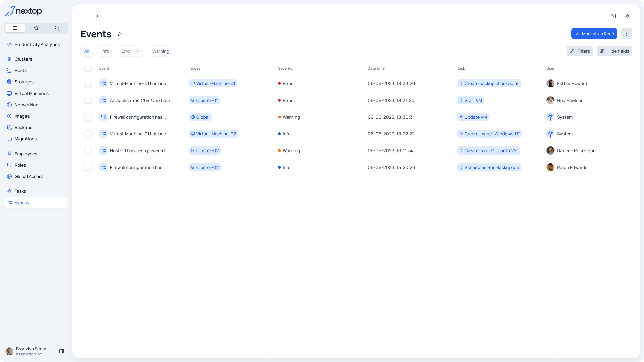Open the sidebar search icon
Viewport: 644px width, 362px height.
pyautogui.click(x=57, y=28)
